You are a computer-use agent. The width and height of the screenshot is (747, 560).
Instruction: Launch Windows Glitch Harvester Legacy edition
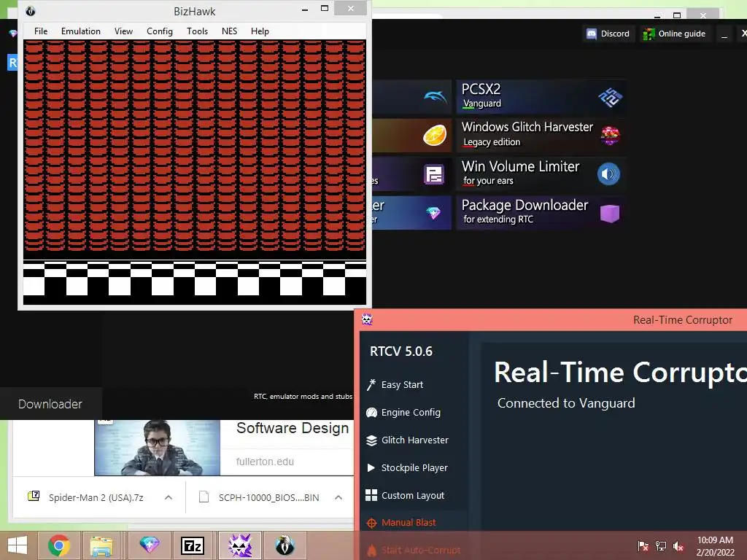tap(541, 135)
